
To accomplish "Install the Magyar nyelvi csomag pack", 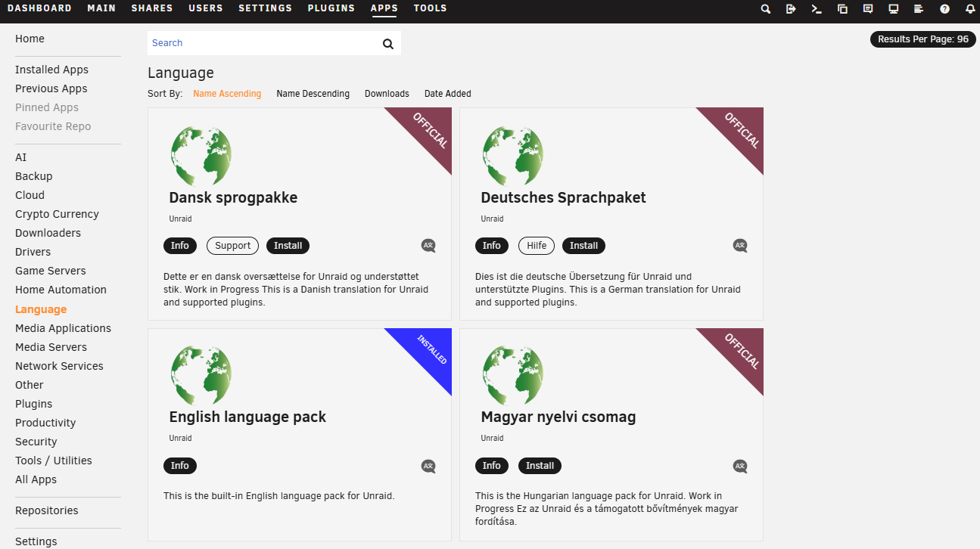I will coord(540,465).
